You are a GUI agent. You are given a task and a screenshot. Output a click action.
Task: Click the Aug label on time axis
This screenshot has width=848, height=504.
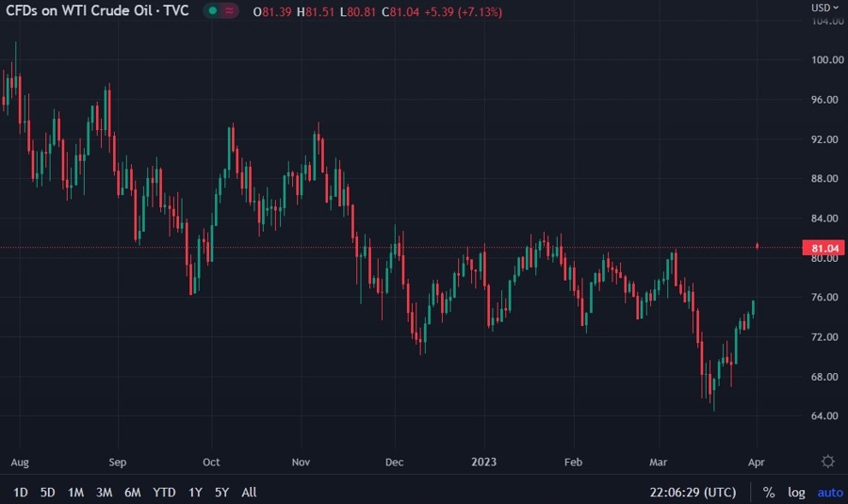click(x=20, y=463)
